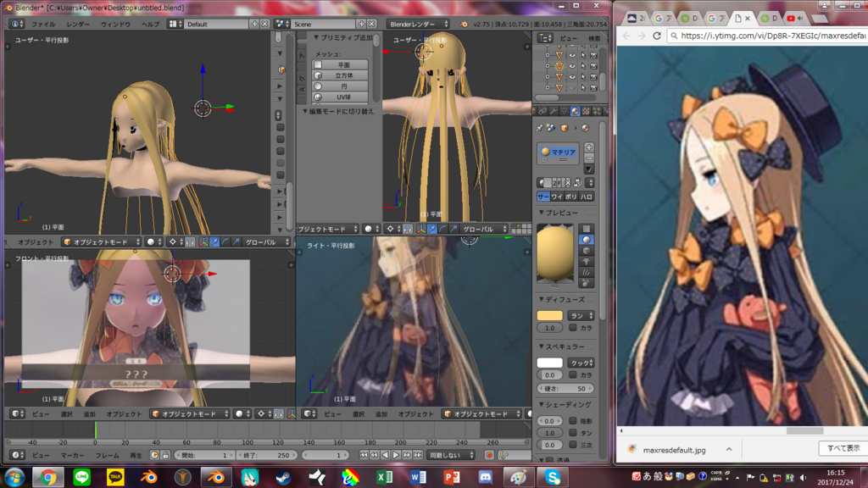Play animation forward in the timeline
Screen dimensions: 868x488
[397, 455]
